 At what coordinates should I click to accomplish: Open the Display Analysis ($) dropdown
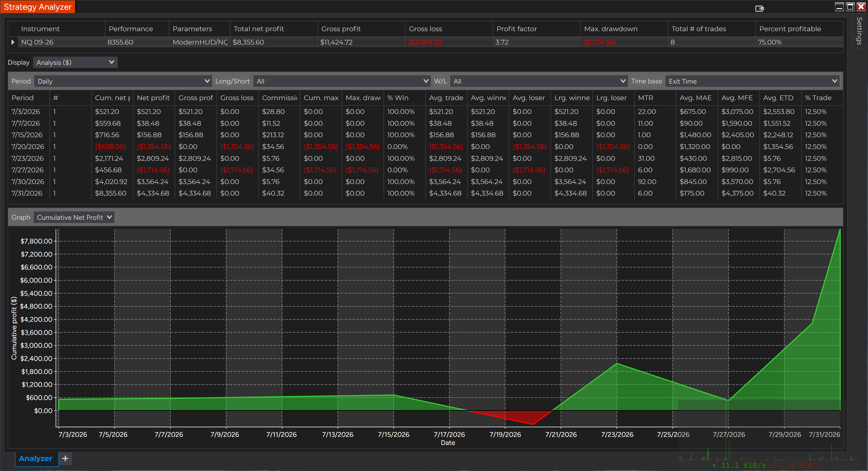tap(75, 62)
